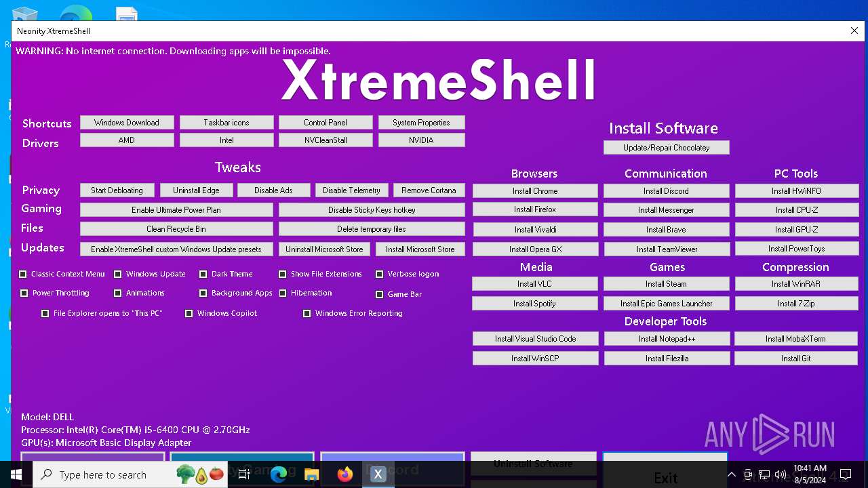Click in the taskbar search box

(129, 474)
